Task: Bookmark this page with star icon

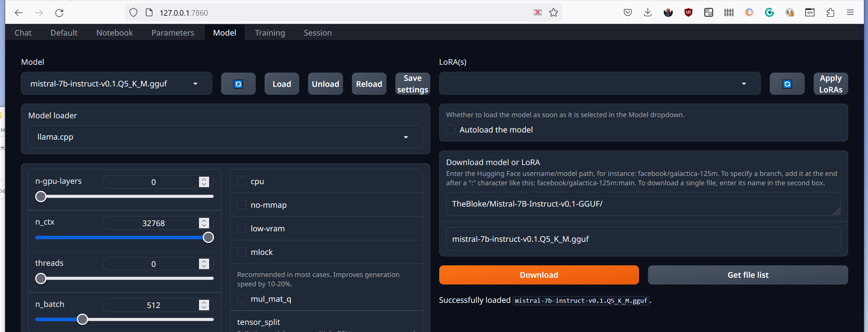Action: [x=554, y=13]
